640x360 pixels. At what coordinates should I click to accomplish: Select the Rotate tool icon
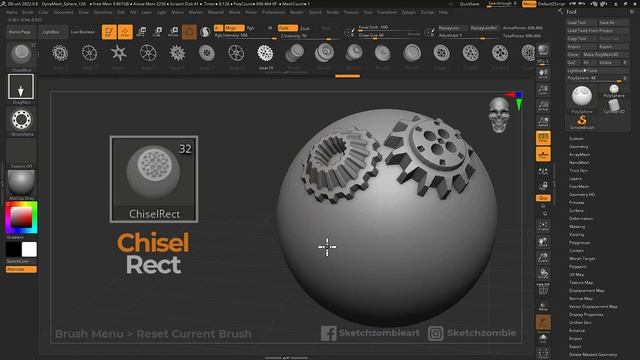coord(173,32)
